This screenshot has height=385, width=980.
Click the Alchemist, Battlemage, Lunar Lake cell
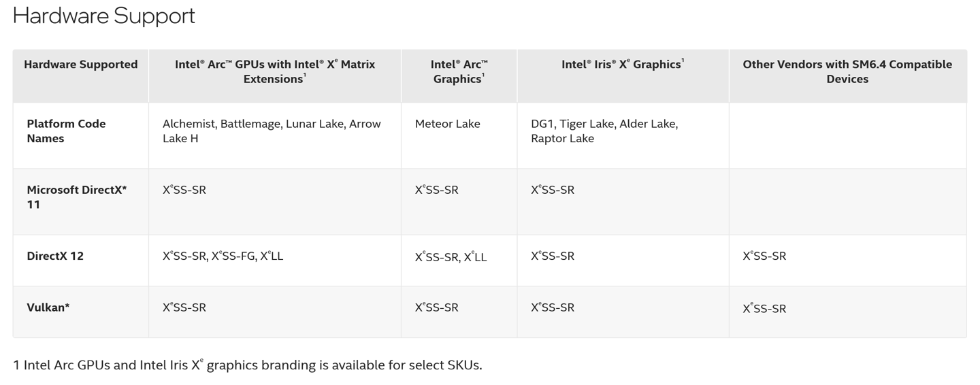[x=272, y=131]
